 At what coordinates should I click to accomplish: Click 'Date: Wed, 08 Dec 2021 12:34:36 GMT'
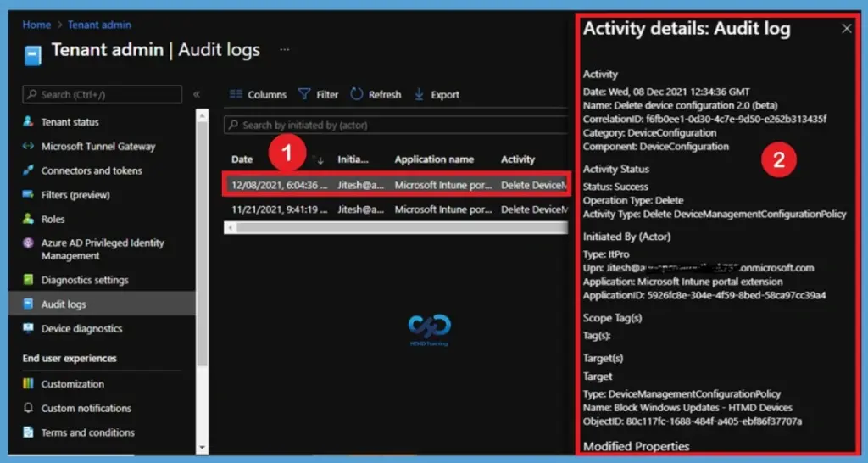click(666, 92)
